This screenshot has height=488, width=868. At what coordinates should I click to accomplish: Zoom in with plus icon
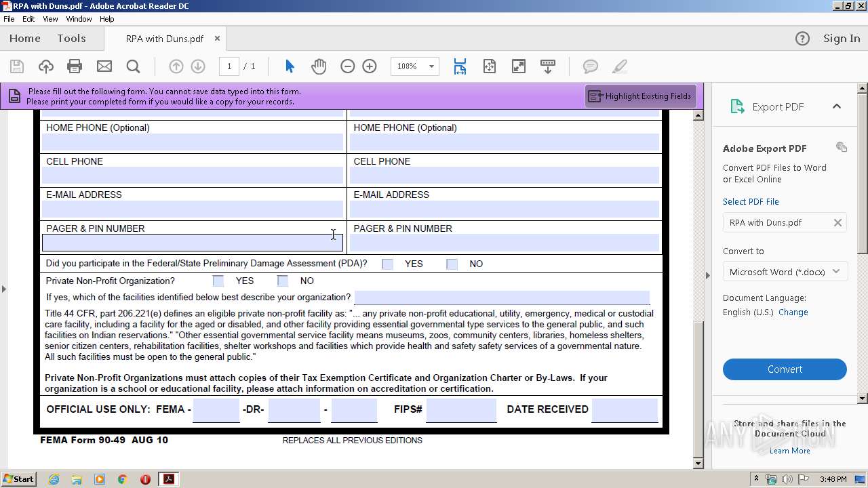[x=370, y=66]
